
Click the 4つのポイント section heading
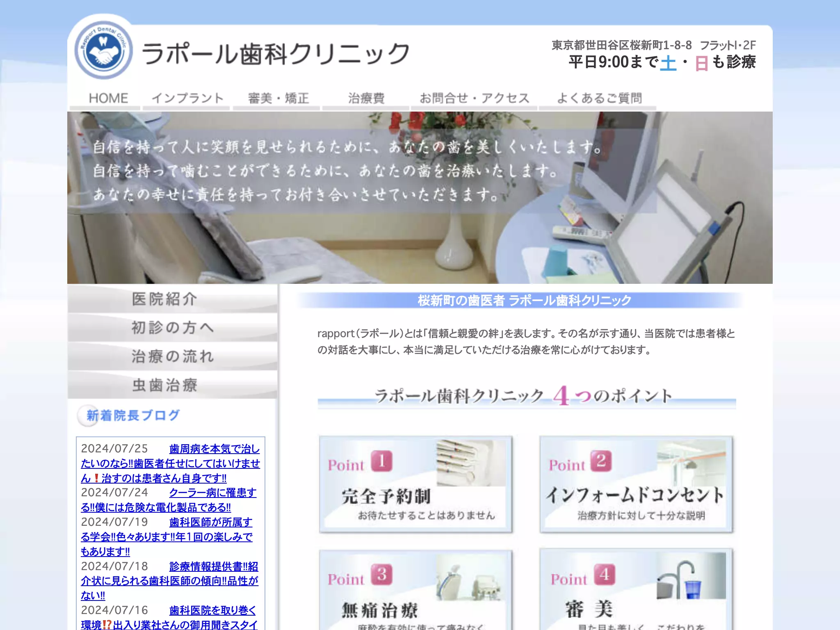527,396
